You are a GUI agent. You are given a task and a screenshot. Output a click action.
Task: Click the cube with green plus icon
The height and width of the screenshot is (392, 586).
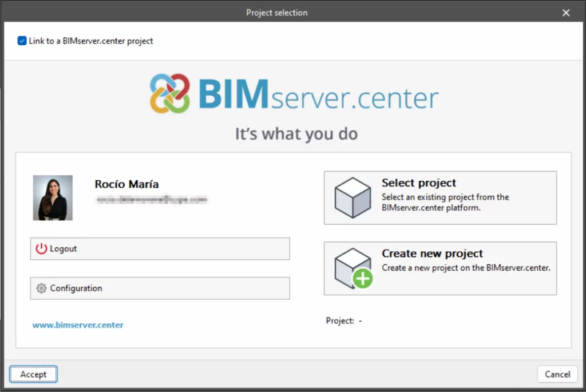pyautogui.click(x=354, y=268)
